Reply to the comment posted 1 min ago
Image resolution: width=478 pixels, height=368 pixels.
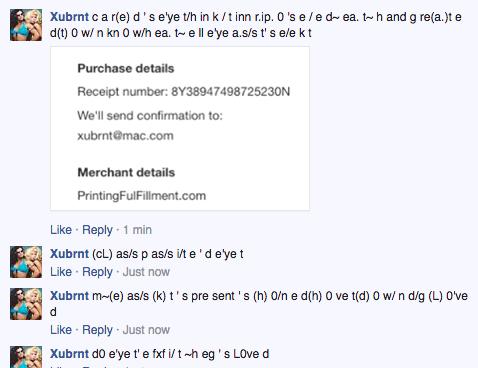click(97, 230)
